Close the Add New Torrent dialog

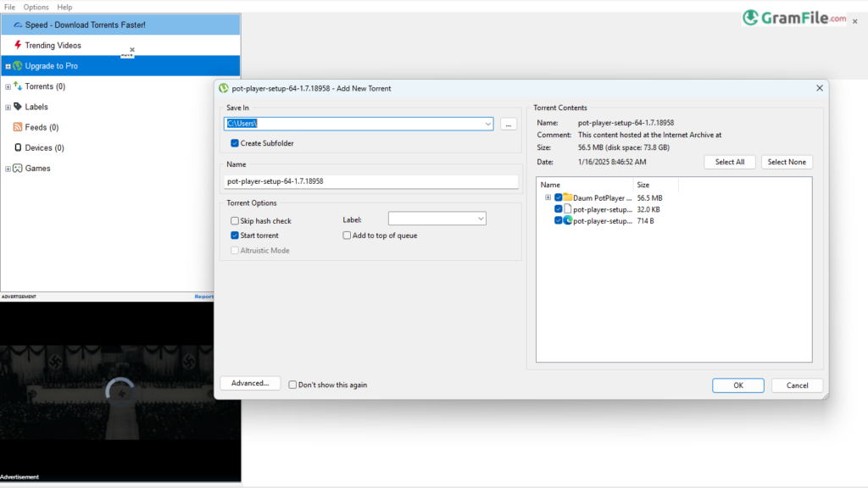[820, 88]
